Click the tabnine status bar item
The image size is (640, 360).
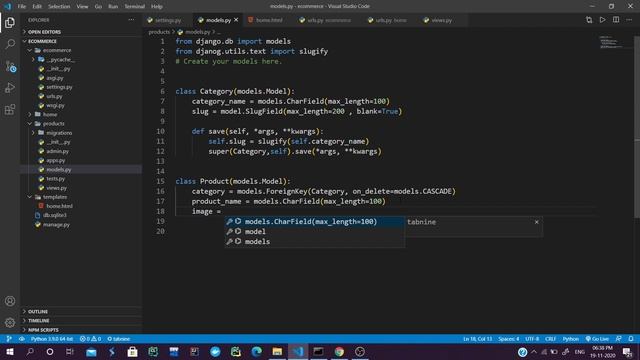[118, 339]
